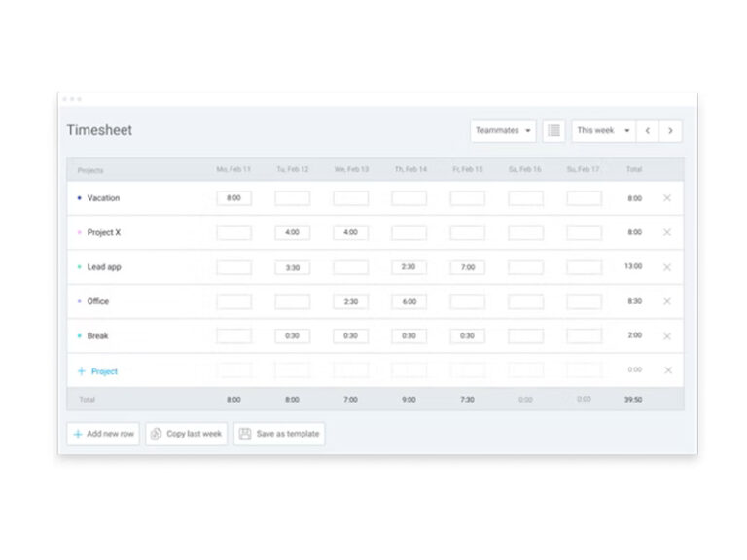Viewport: 747px width, 560px height.
Task: Click the Su, Feb 17 column header
Action: [x=584, y=169]
